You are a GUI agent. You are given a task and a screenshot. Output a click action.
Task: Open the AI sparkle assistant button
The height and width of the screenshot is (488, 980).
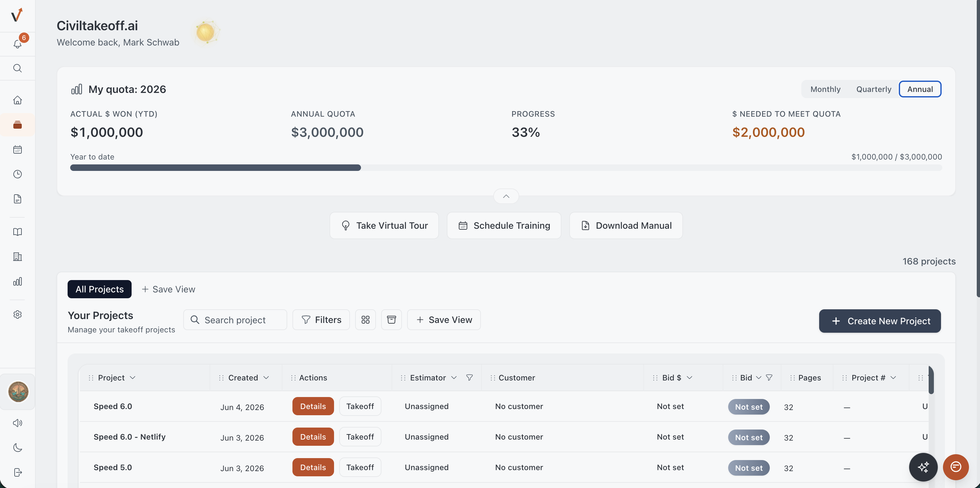tap(923, 467)
